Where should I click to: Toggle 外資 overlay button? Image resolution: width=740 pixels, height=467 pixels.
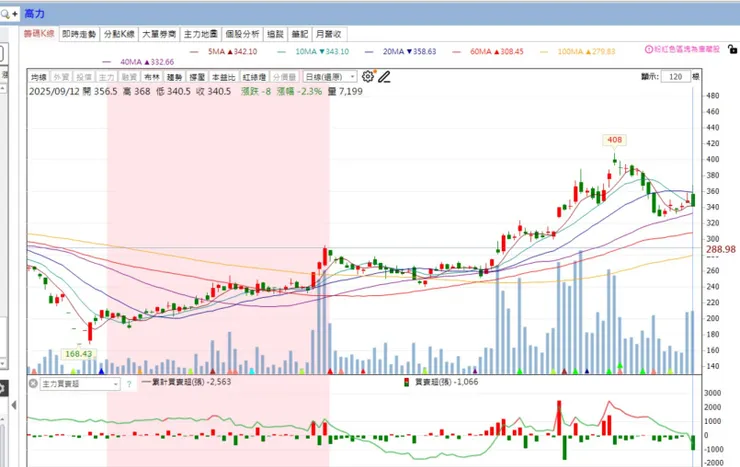click(61, 77)
